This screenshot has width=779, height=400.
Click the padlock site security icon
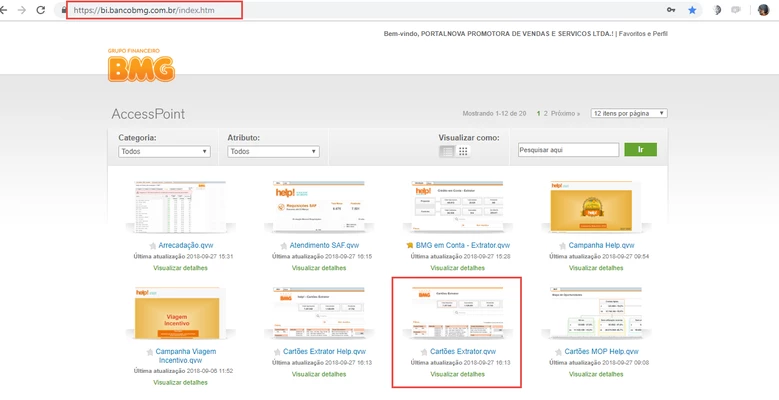point(64,10)
